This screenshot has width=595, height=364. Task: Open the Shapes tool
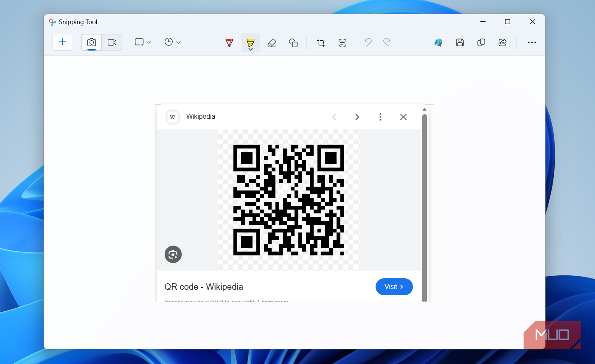pos(293,42)
